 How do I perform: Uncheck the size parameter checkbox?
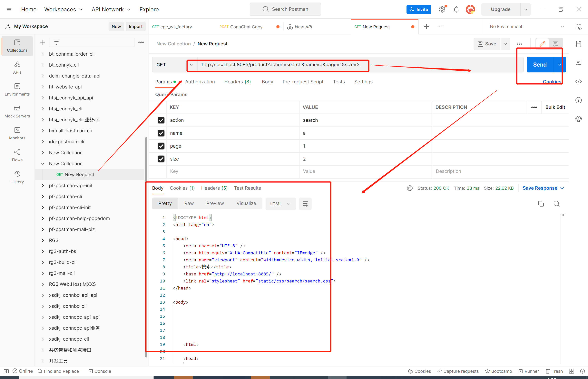click(x=161, y=159)
